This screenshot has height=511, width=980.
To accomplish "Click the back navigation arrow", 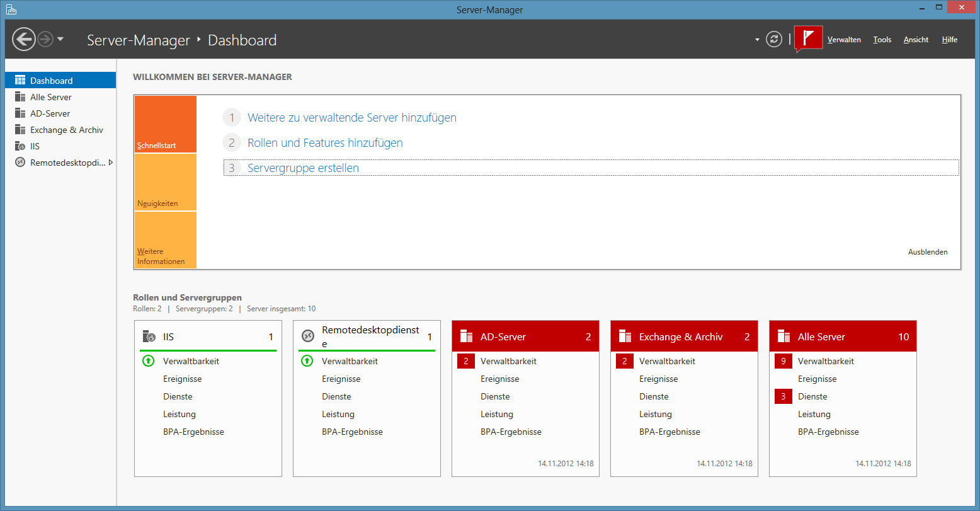I will [x=23, y=40].
